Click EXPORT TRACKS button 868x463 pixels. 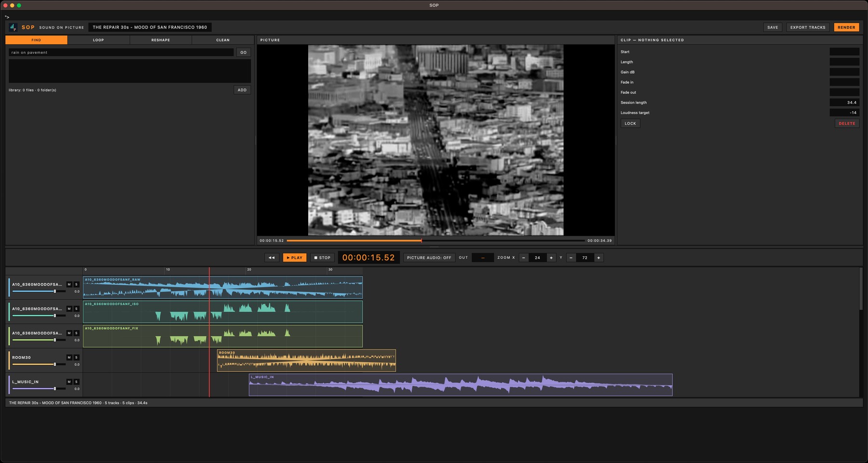tap(808, 27)
